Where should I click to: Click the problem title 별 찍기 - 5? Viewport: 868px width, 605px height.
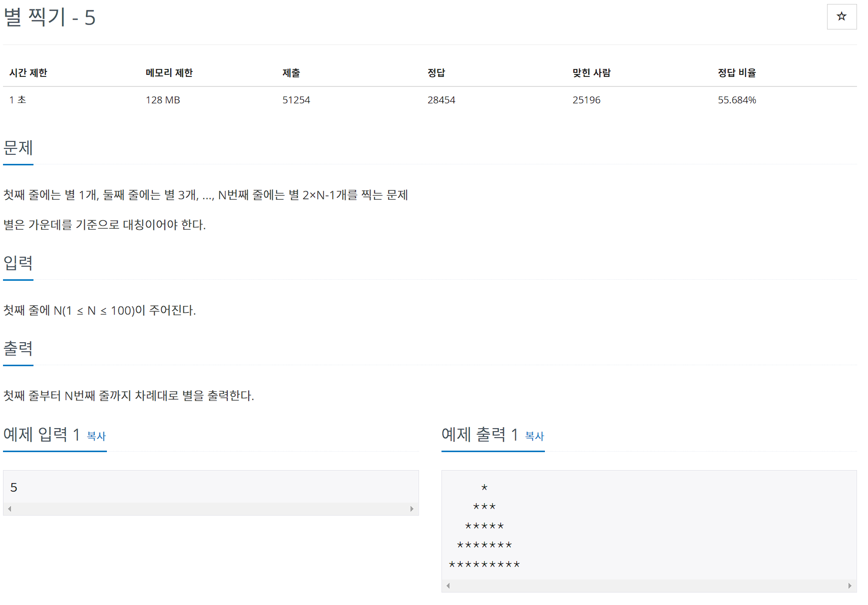click(49, 17)
